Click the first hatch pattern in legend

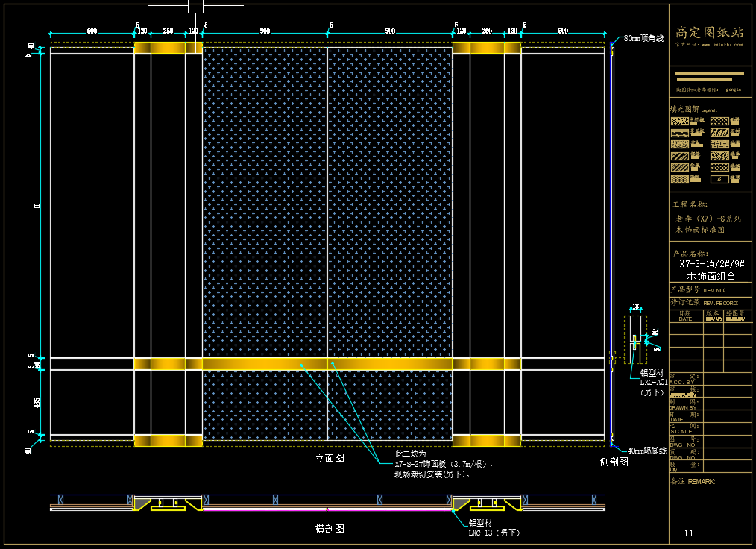679,120
